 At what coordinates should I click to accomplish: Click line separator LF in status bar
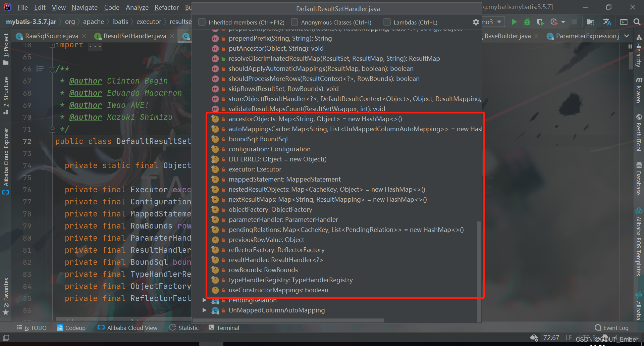click(569, 338)
